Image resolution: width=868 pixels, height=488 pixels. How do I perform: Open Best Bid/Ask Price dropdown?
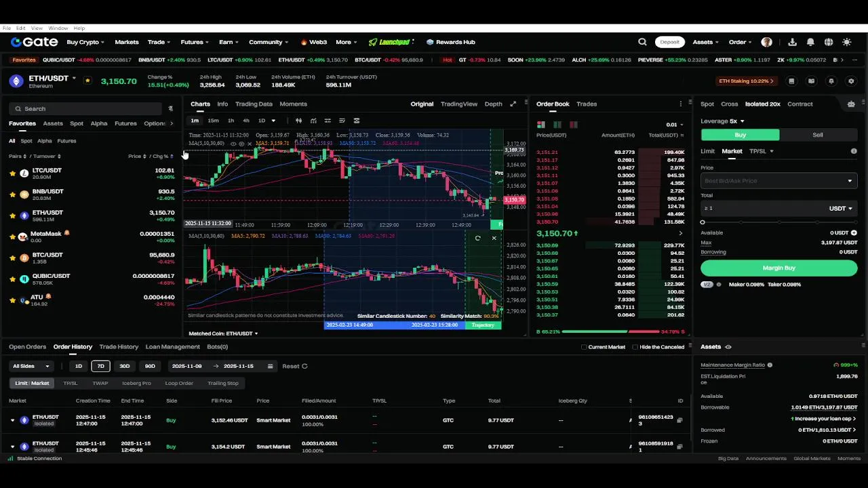(x=778, y=181)
